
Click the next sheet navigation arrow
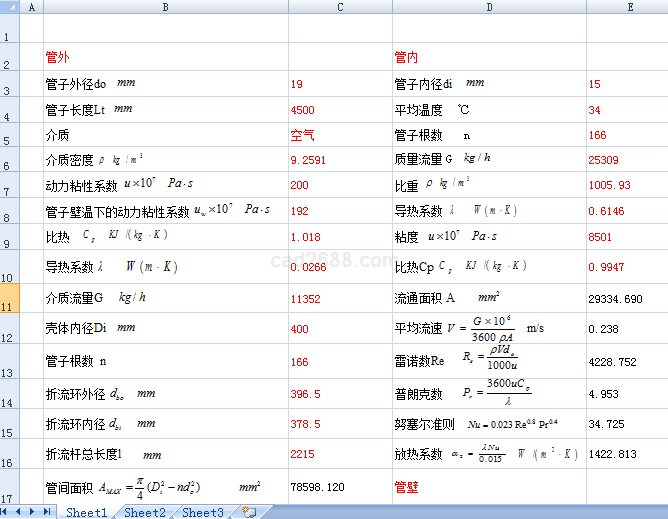click(33, 512)
